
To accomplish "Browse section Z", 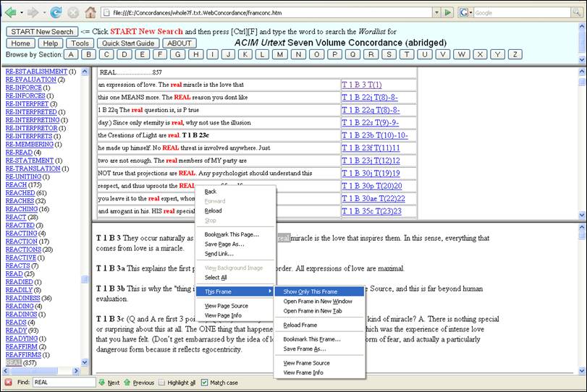I will pos(515,55).
